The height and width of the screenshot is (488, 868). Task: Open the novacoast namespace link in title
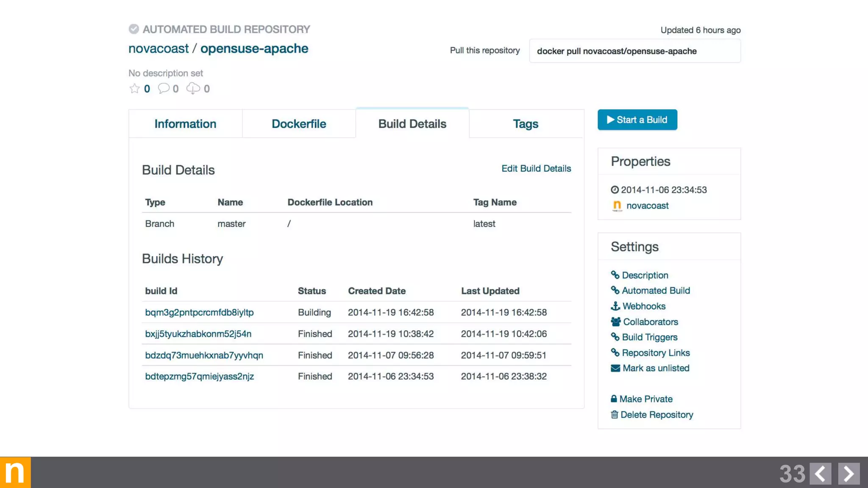tap(159, 49)
